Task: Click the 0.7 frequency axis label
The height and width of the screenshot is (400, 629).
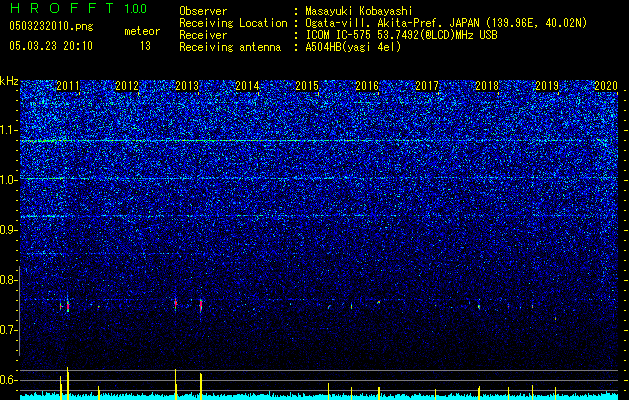Action: click(8, 330)
